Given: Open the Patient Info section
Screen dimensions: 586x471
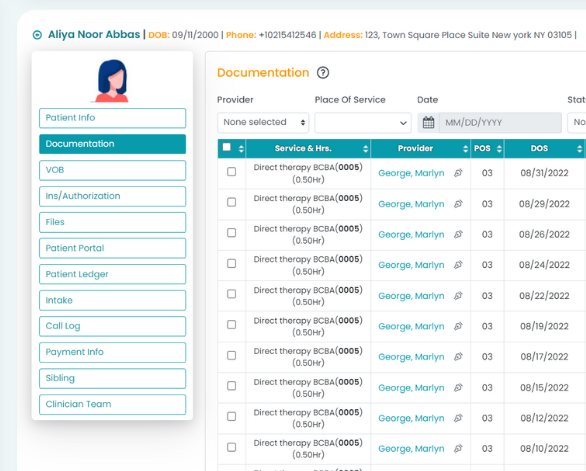Looking at the screenshot, I should 112,118.
